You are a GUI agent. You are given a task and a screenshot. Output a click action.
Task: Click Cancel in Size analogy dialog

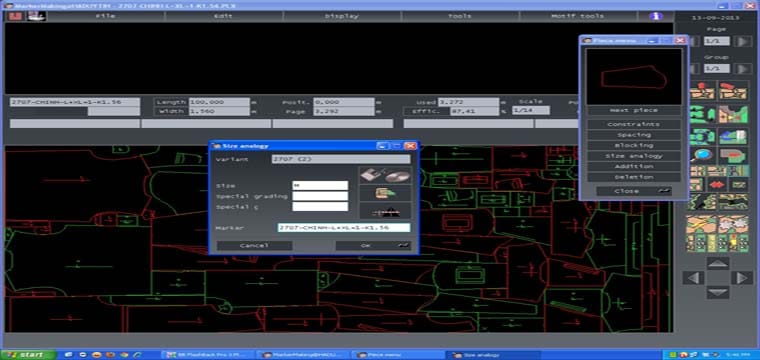coord(254,246)
